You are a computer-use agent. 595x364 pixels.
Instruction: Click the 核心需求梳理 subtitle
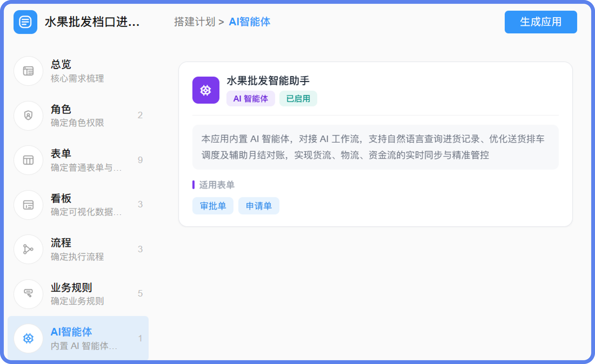[77, 78]
